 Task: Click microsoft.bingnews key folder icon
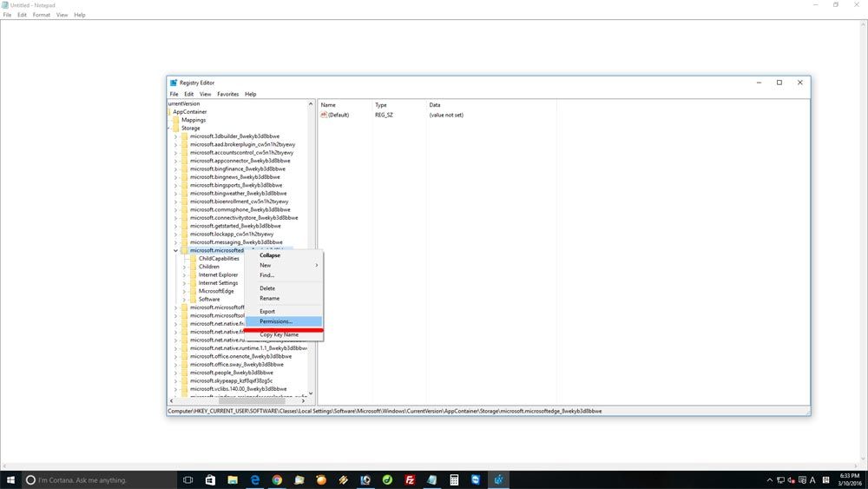pos(184,177)
